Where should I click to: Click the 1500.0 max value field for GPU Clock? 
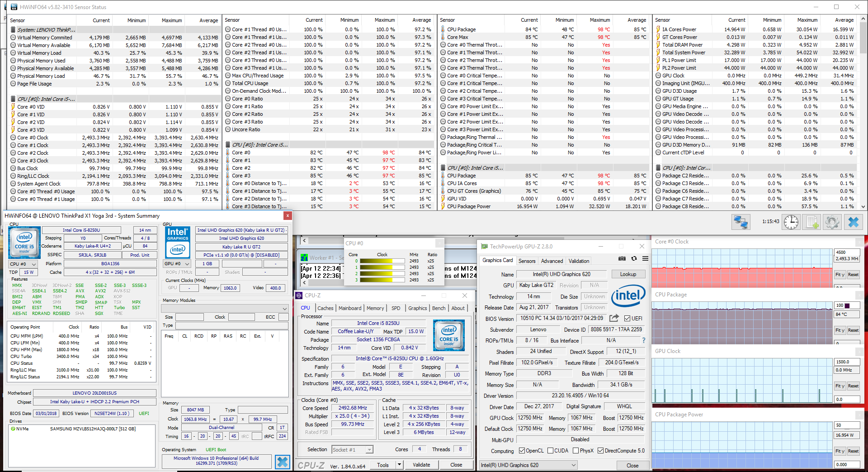tap(847, 362)
